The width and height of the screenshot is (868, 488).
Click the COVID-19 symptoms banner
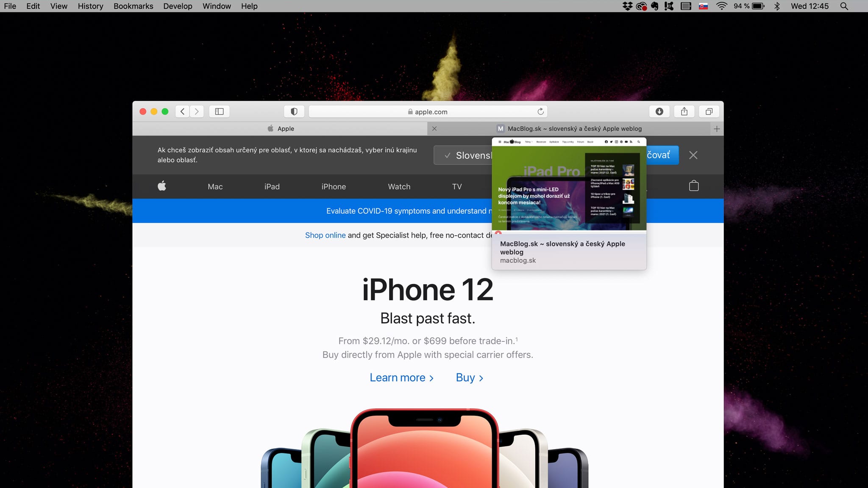pyautogui.click(x=428, y=211)
